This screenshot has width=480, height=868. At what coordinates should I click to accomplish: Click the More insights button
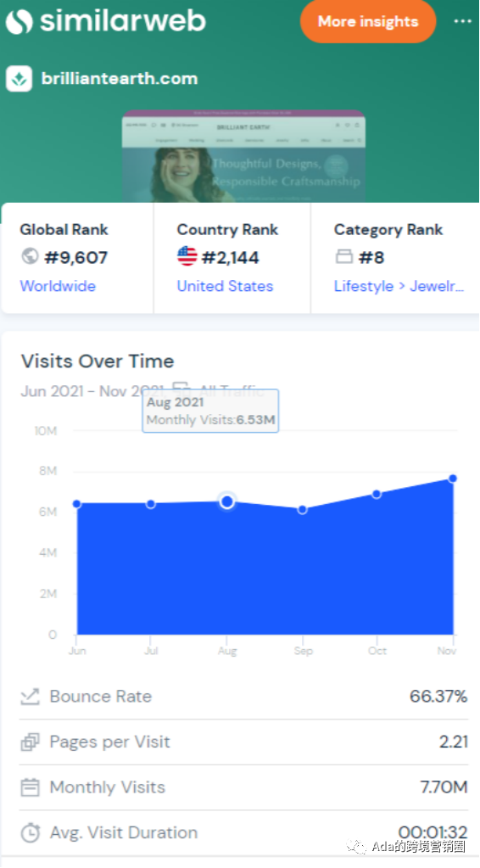tap(368, 21)
